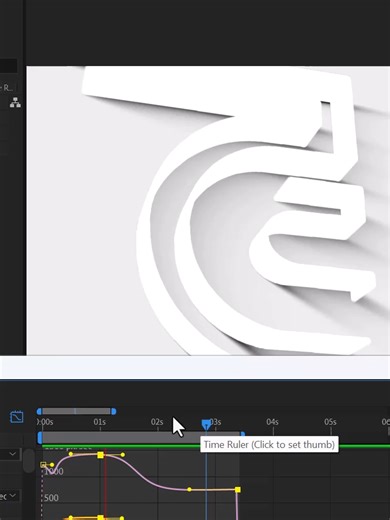
Task: Open the composition mini-flowchart icon
Action: coord(15,103)
